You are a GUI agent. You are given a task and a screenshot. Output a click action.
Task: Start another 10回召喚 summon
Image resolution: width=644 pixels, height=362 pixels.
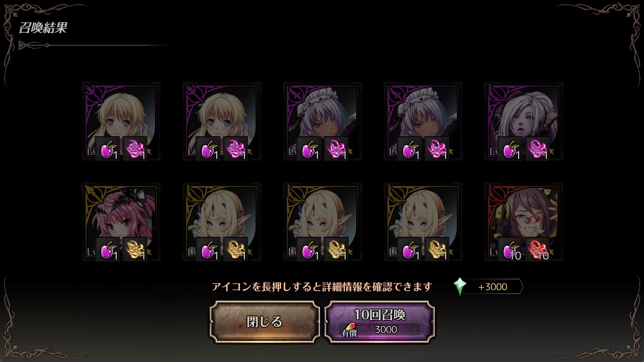379,322
